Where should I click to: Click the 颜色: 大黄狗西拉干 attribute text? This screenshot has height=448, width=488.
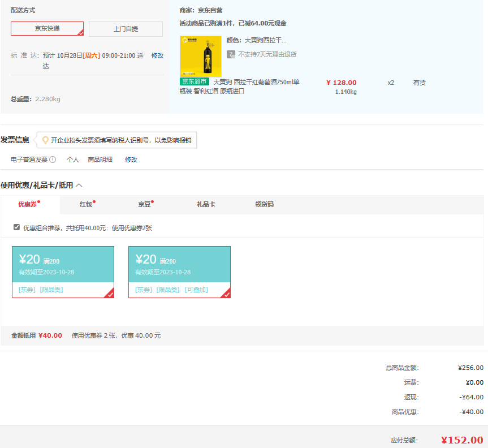tap(257, 40)
